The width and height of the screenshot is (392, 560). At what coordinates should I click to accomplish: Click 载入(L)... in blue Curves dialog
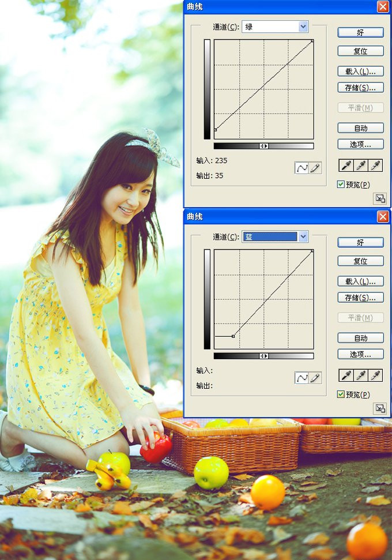coord(361,281)
